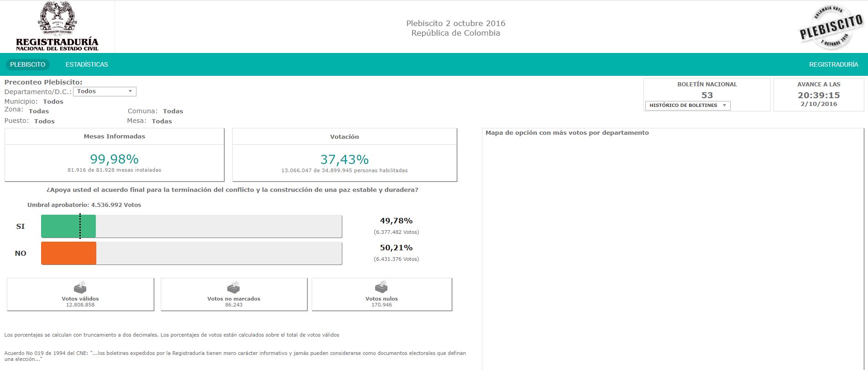
Task: Click the department map area
Action: click(673, 251)
